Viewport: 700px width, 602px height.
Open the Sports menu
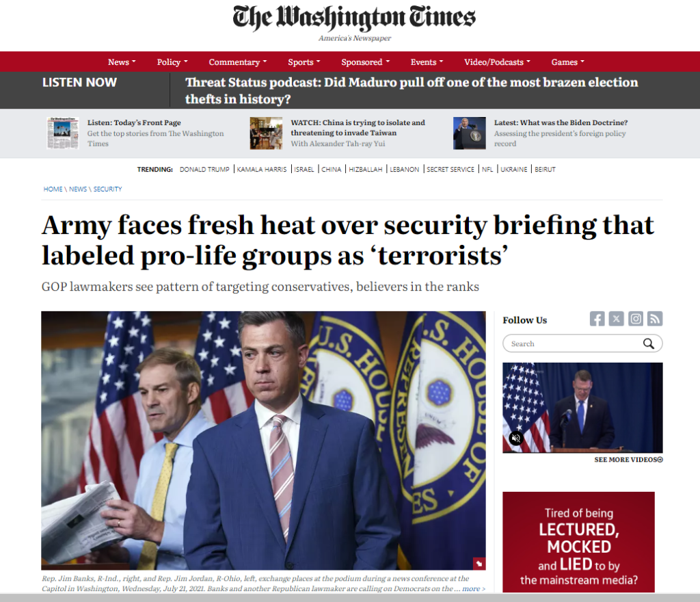[x=304, y=62]
